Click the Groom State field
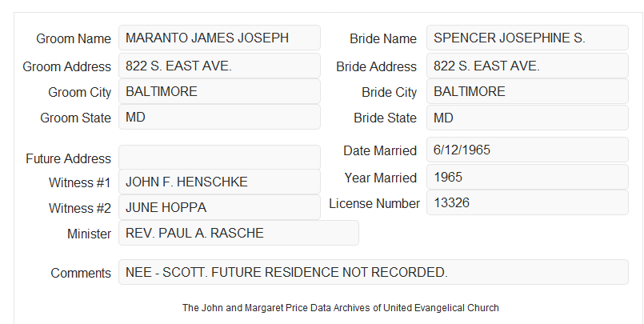 tap(219, 117)
